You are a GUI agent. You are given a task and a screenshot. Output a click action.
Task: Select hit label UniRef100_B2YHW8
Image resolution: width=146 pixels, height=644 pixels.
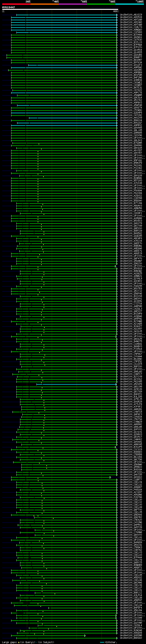click(x=131, y=321)
